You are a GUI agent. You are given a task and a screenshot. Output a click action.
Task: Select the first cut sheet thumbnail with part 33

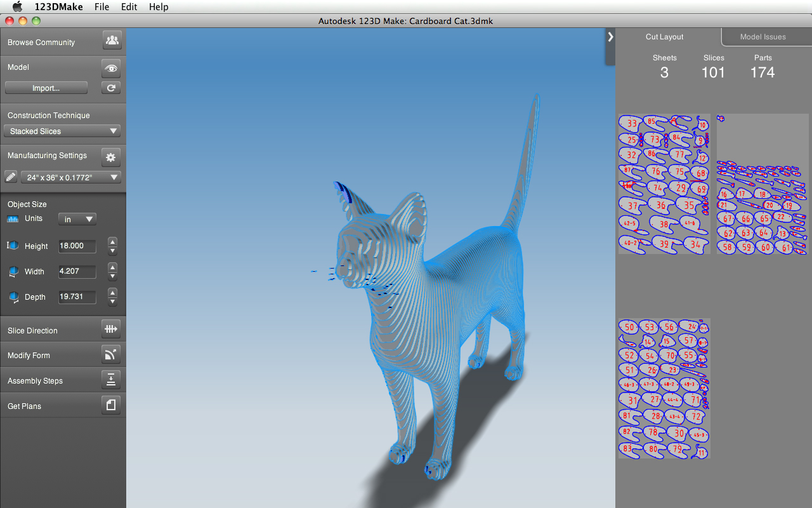[664, 184]
